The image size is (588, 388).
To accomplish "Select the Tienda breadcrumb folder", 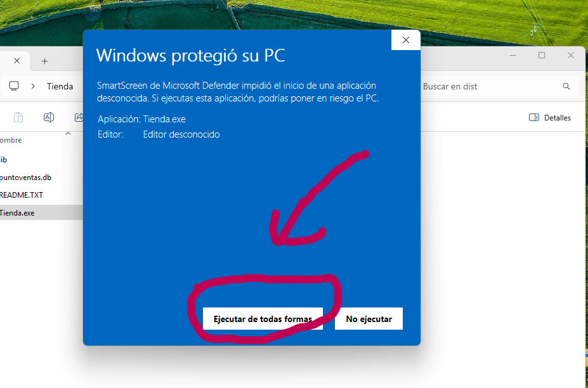I will coord(60,86).
